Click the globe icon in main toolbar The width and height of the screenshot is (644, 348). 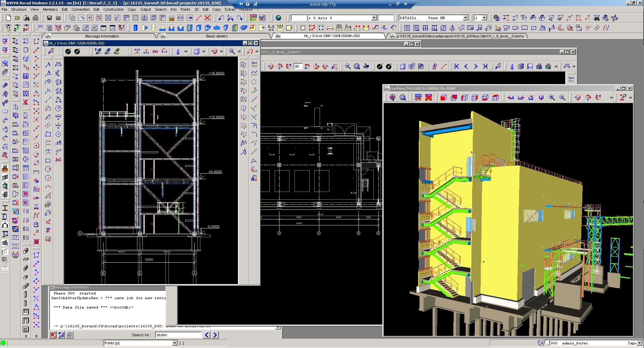pyautogui.click(x=278, y=18)
